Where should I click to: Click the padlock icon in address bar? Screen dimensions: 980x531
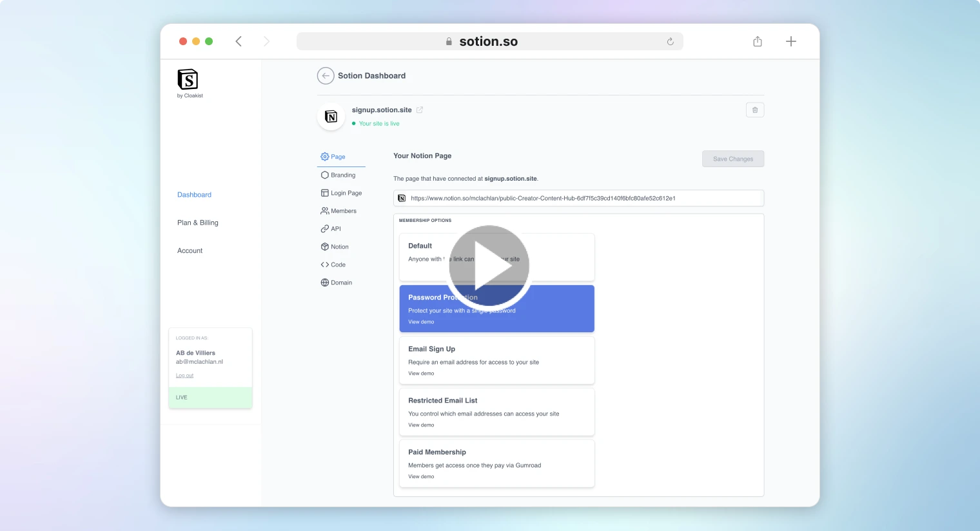point(449,41)
